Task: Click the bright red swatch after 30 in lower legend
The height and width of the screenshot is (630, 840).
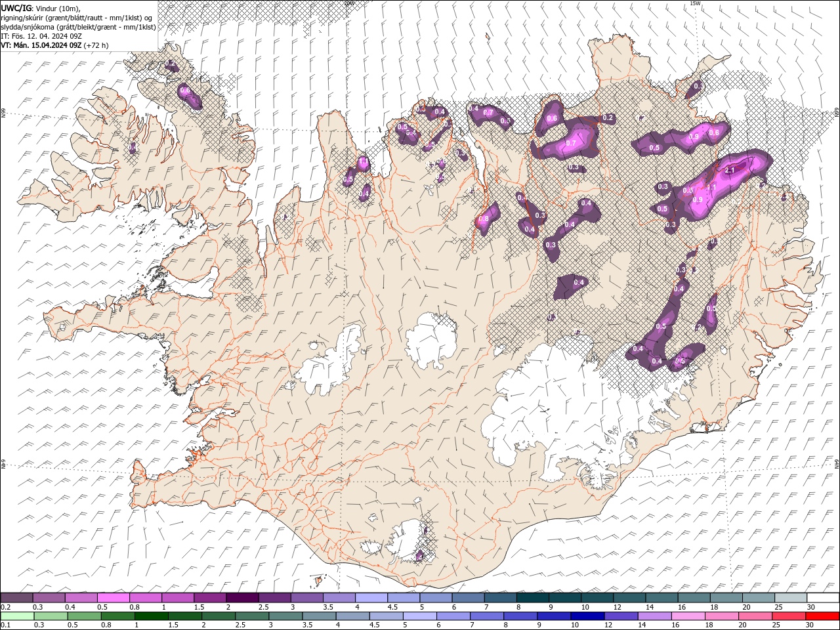Action: click(822, 616)
